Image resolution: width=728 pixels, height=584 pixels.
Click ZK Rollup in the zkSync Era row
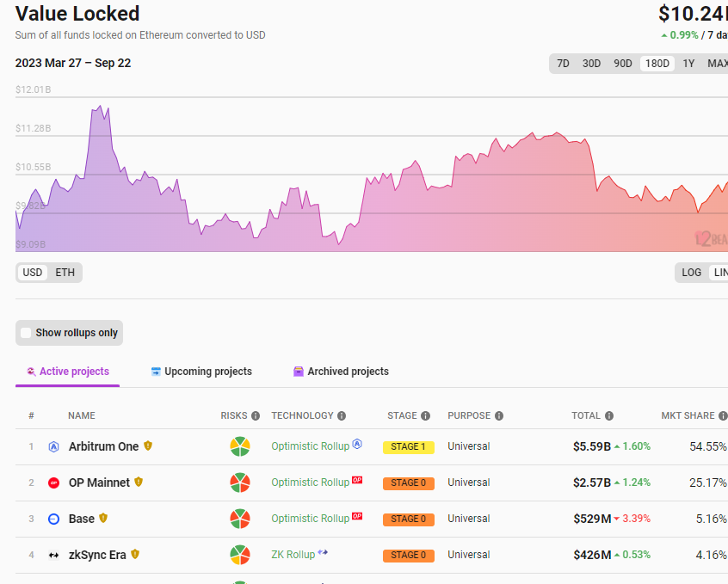pos(293,556)
